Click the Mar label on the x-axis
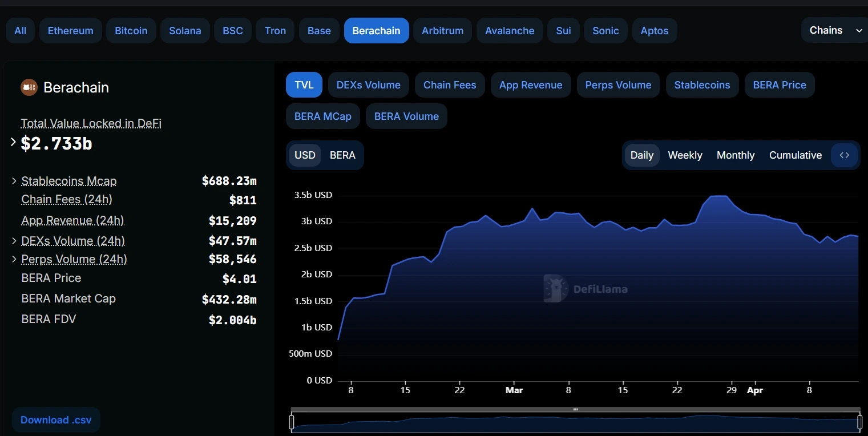Viewport: 868px width, 436px height. tap(514, 390)
